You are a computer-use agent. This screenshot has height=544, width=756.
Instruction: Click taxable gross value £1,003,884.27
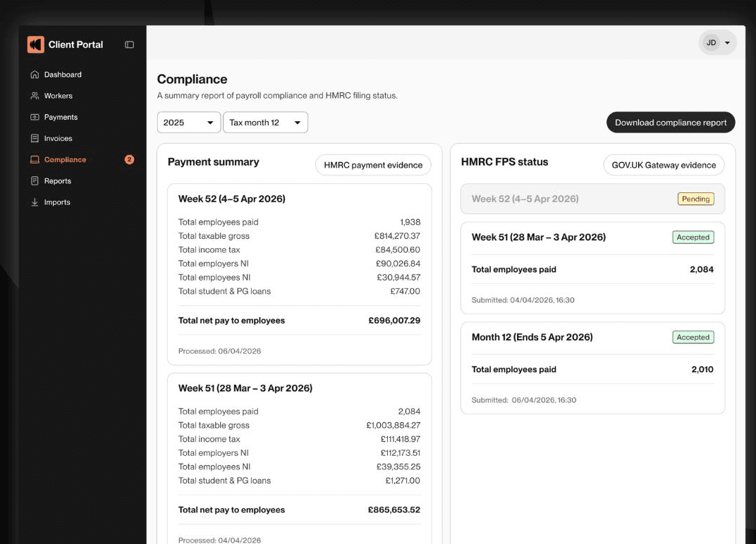394,426
